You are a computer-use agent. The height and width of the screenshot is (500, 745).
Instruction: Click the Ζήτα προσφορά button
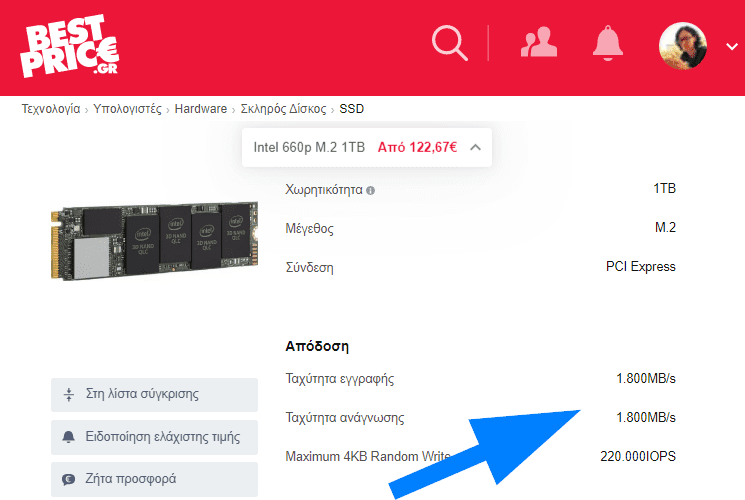[x=154, y=479]
